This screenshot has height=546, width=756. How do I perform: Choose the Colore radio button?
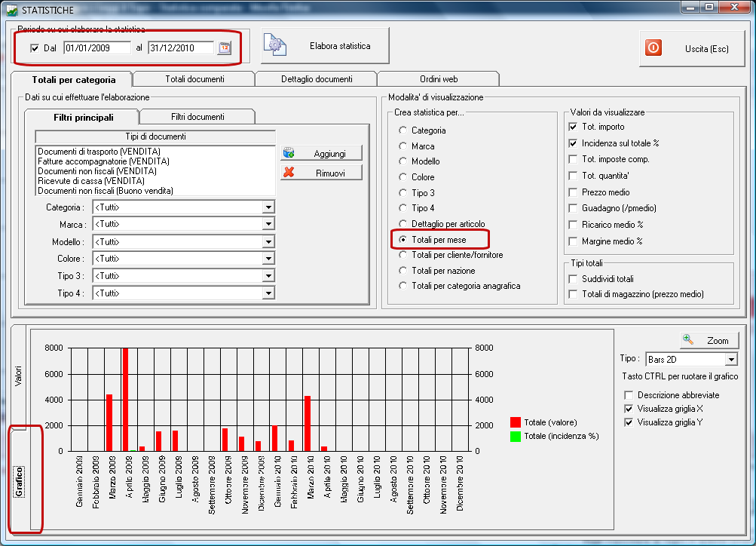tap(402, 177)
